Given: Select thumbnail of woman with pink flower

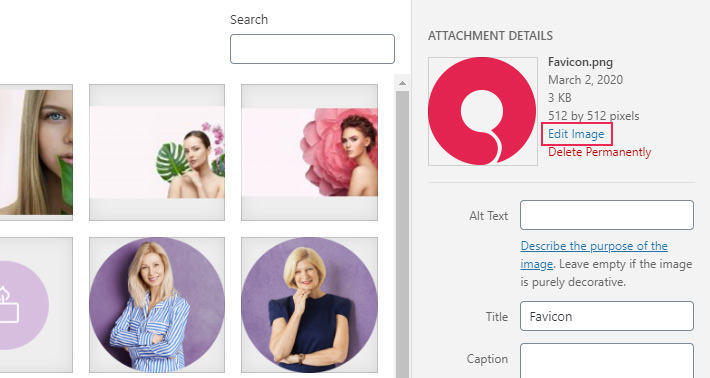Looking at the screenshot, I should click(x=309, y=153).
